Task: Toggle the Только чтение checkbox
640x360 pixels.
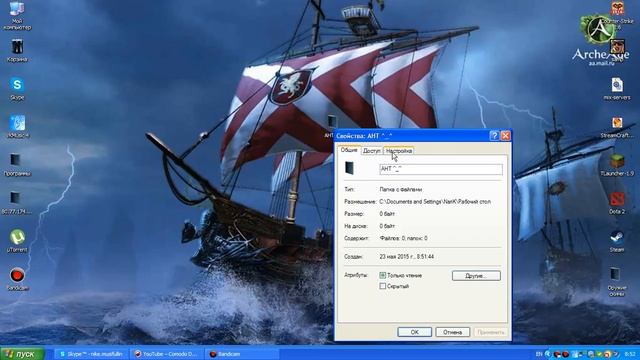Action: 382,276
